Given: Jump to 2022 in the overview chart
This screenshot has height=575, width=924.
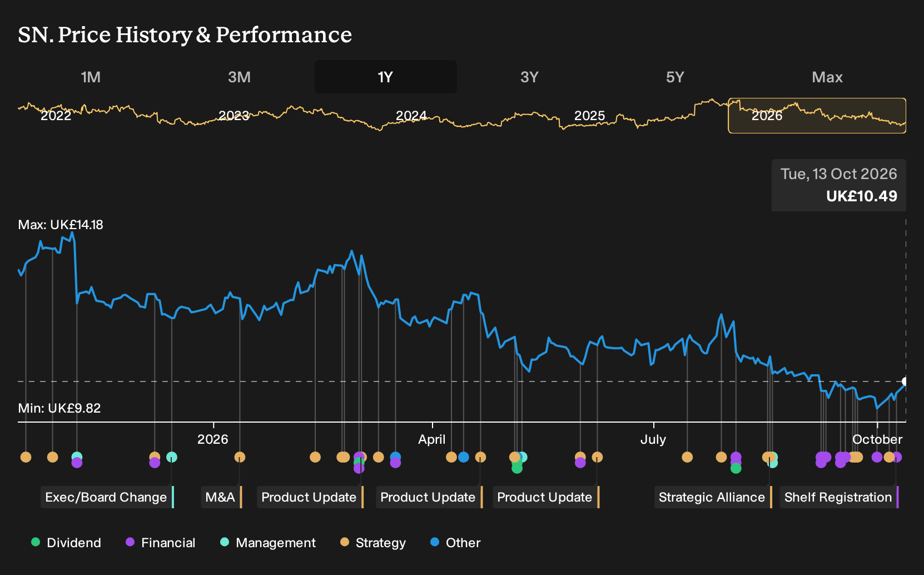Looking at the screenshot, I should point(56,116).
